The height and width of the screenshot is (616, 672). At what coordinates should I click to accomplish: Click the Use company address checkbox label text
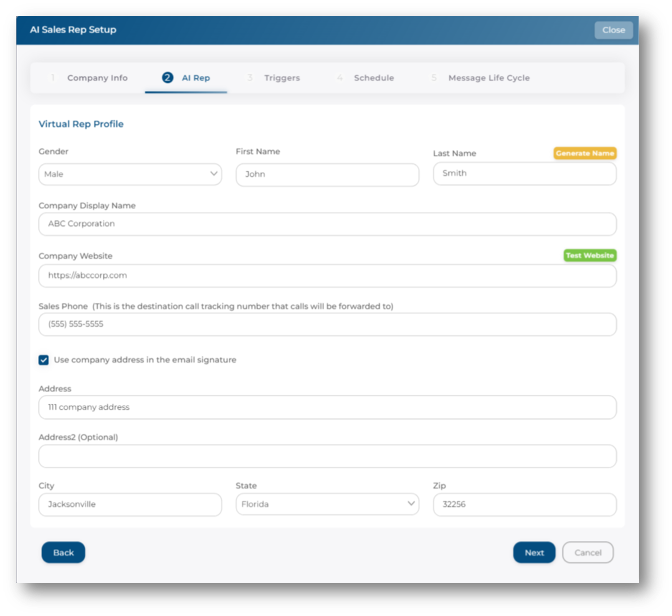coord(145,360)
